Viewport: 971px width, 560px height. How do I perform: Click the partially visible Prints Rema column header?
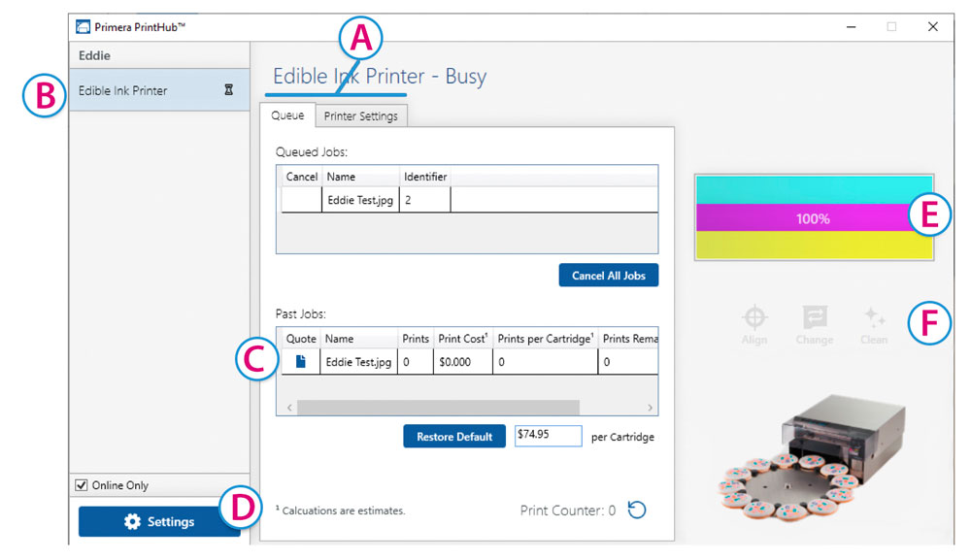628,339
